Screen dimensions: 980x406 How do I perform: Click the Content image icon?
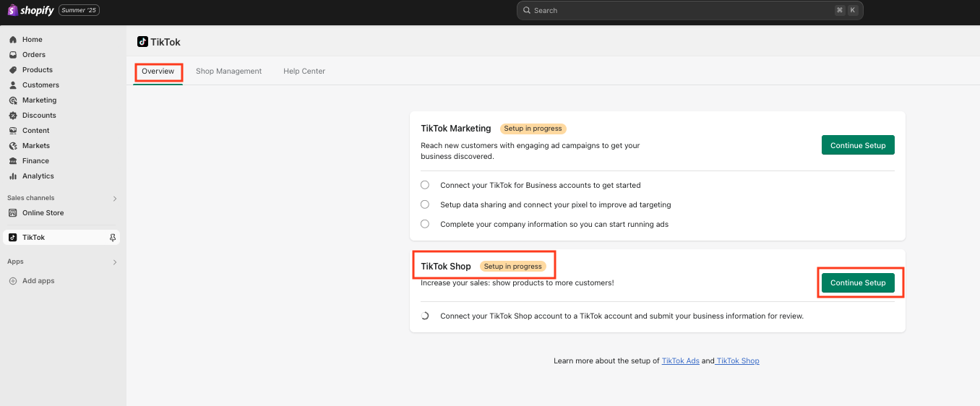13,131
